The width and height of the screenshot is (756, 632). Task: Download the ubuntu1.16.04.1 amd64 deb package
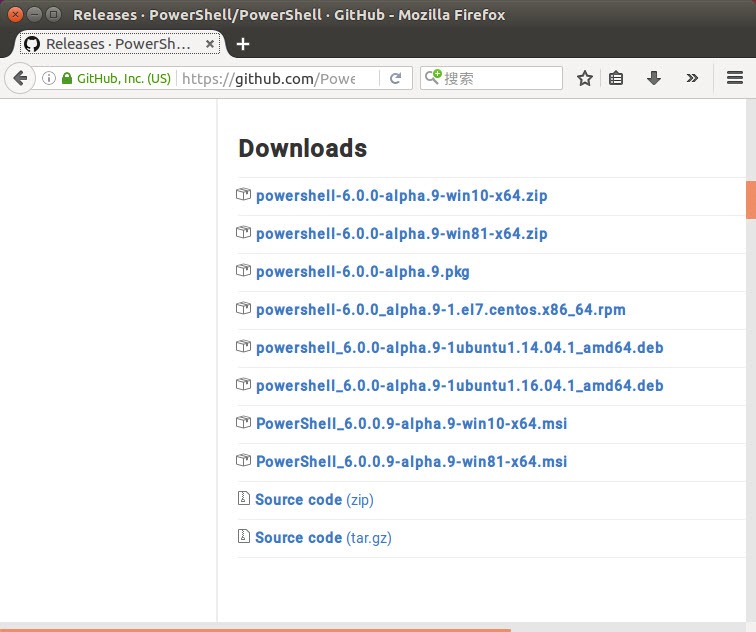coord(459,385)
